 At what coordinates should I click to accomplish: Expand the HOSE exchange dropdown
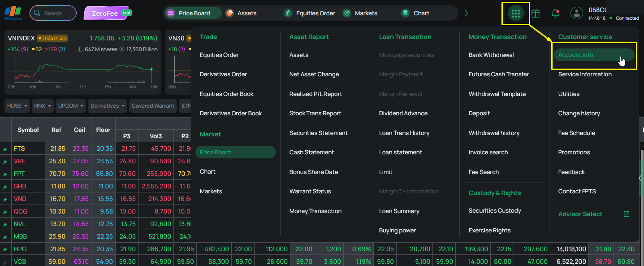click(x=17, y=106)
